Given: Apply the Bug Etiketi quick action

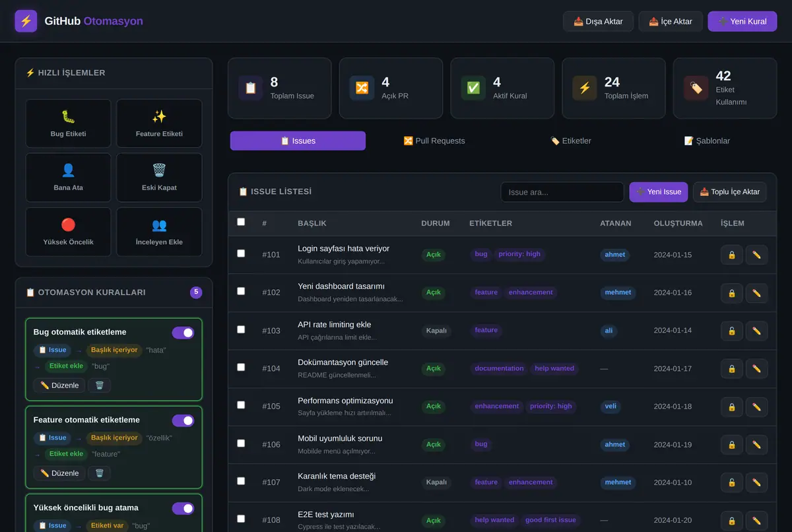Looking at the screenshot, I should coord(68,123).
